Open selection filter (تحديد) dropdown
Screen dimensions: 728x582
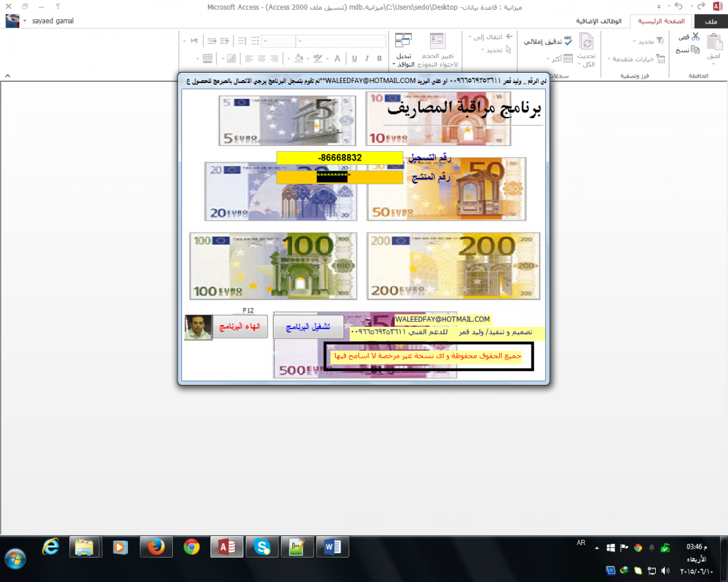[x=648, y=41]
